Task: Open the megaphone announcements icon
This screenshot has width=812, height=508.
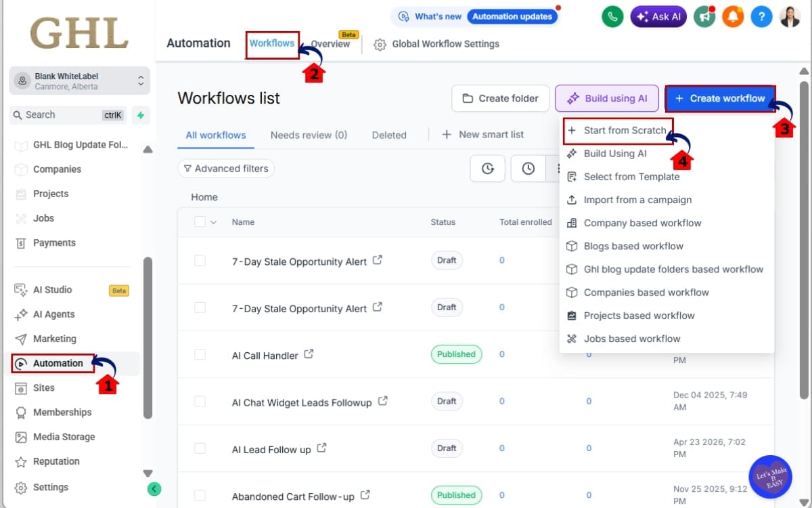Action: pos(704,17)
